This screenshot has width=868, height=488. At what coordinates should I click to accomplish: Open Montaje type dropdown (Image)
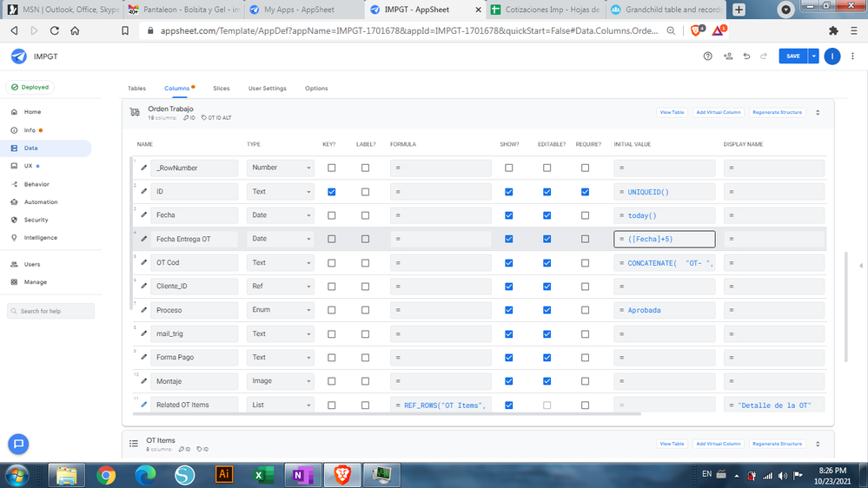pos(280,380)
